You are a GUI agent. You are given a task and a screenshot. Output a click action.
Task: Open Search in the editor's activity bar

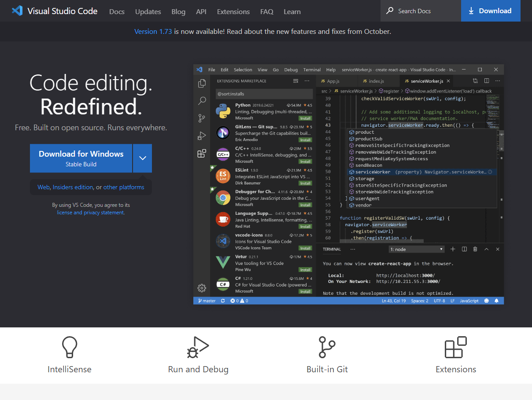(x=202, y=101)
